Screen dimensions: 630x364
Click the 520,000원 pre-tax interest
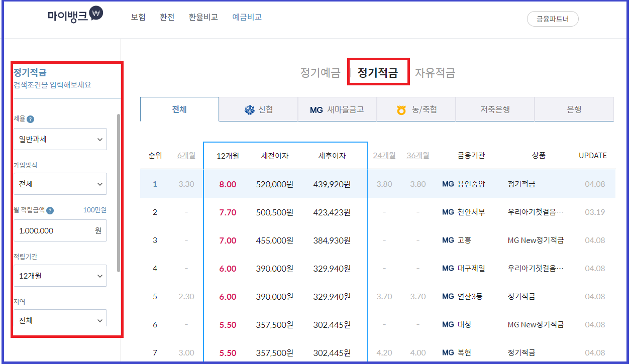[275, 184]
